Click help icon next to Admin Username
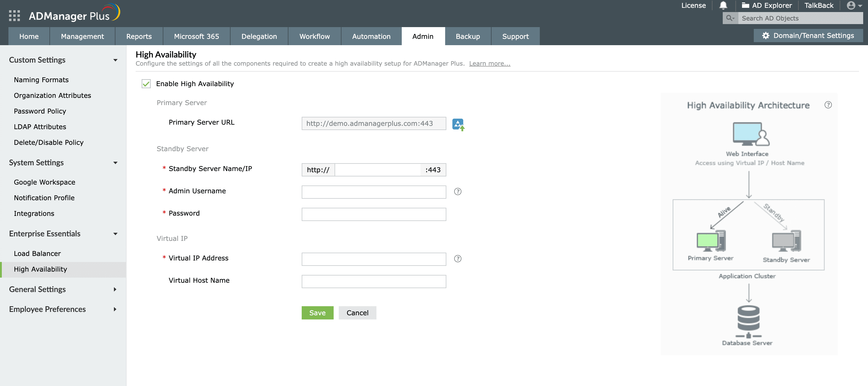 [458, 191]
